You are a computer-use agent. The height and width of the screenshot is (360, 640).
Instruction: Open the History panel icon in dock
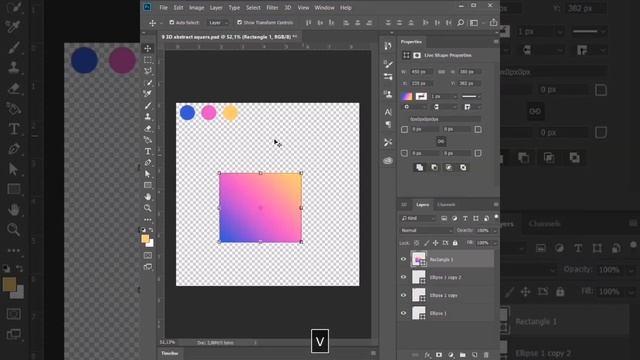(388, 46)
